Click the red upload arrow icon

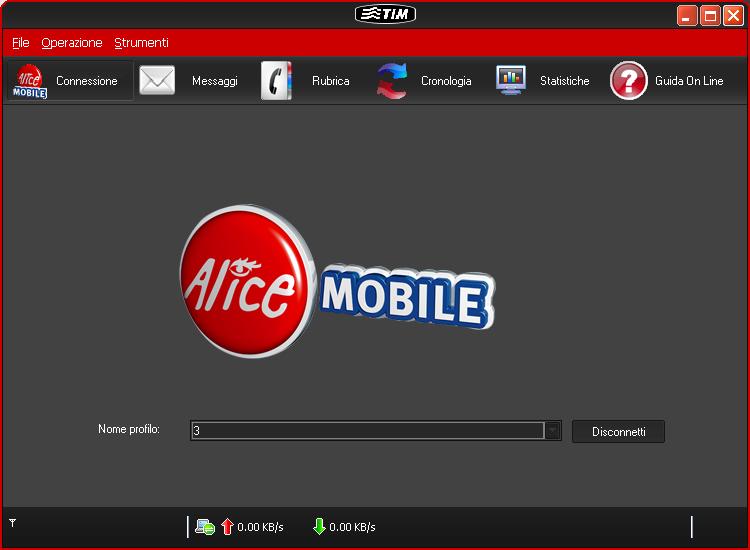coord(227,527)
